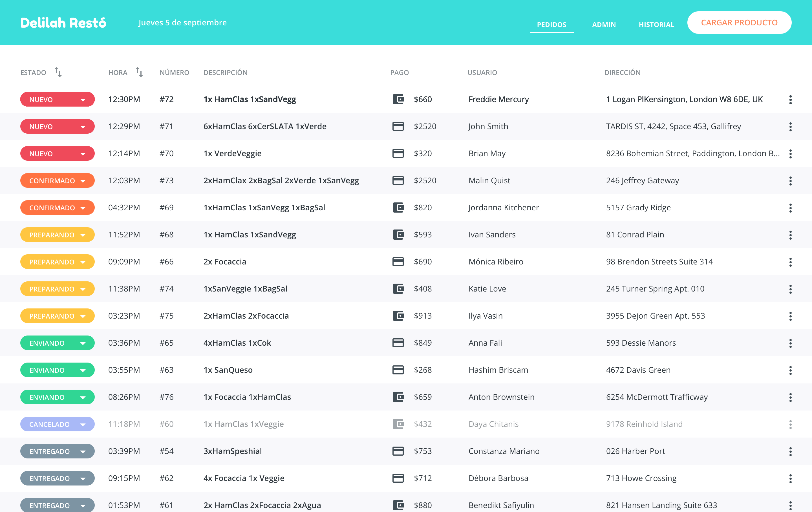This screenshot has height=512, width=812.
Task: Click the CARGAR PRODUCTO button
Action: [x=739, y=22]
